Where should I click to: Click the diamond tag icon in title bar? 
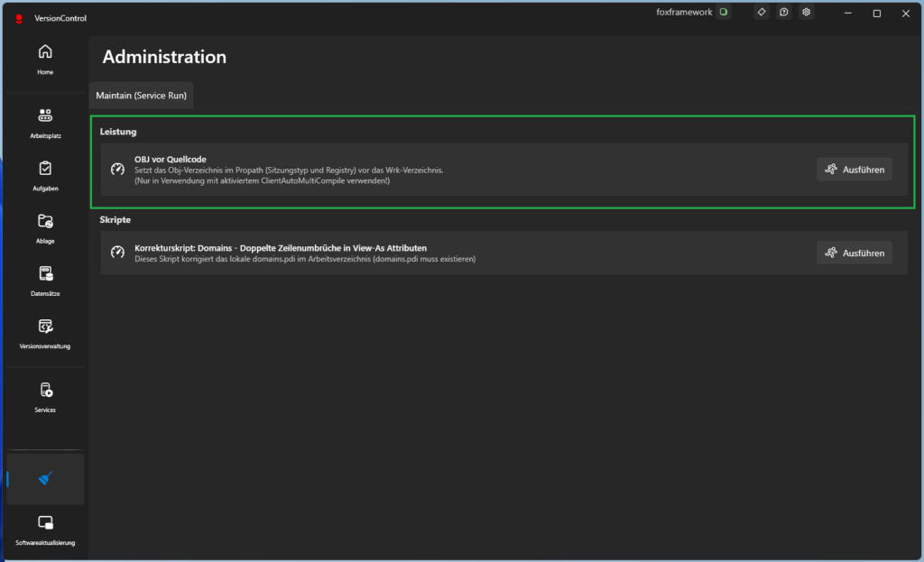(x=762, y=13)
